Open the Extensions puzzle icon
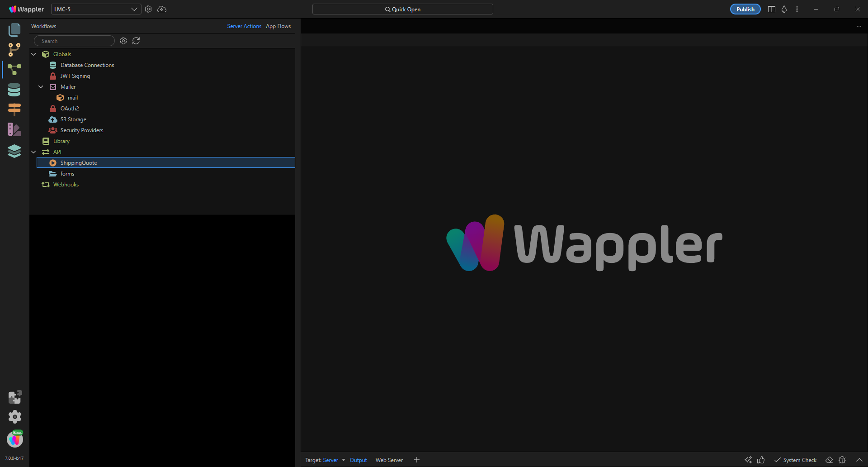This screenshot has height=467, width=868. tap(15, 397)
